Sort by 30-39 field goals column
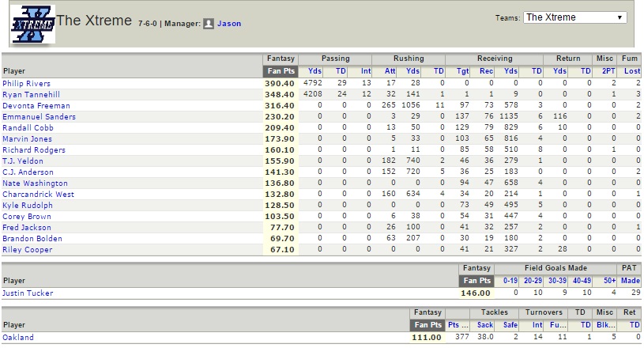This screenshot has width=644, height=348. 557,281
